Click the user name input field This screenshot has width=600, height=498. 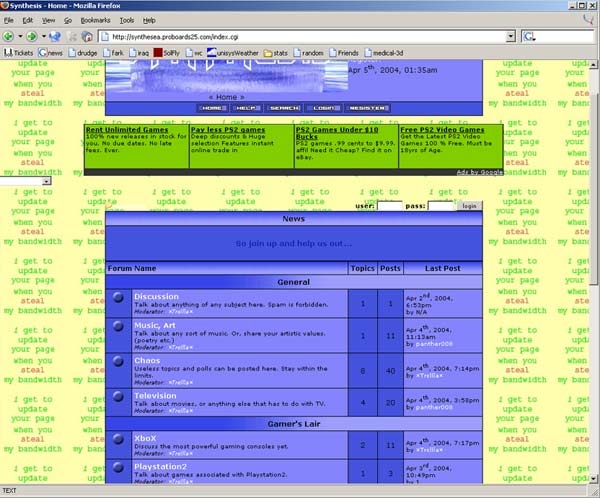(392, 205)
